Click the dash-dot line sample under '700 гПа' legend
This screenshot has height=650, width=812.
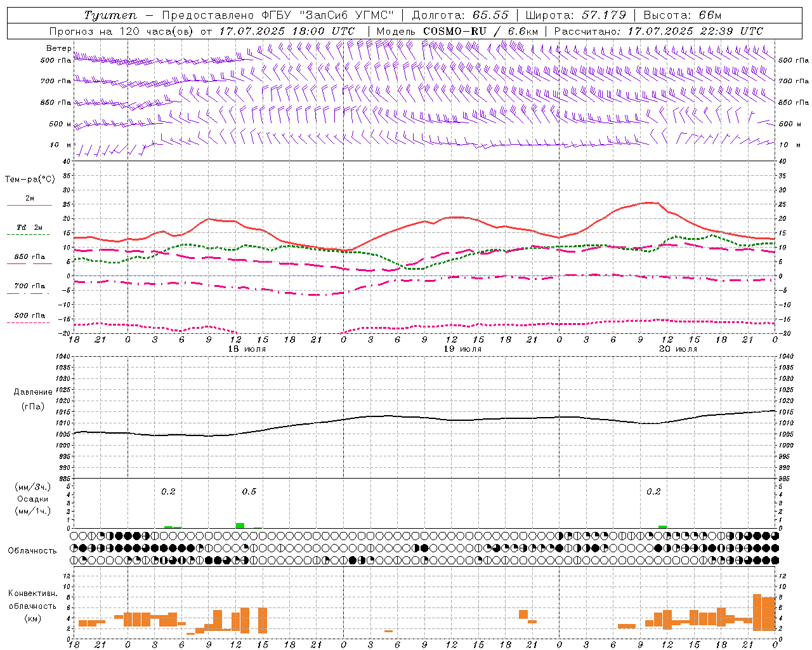(x=28, y=293)
